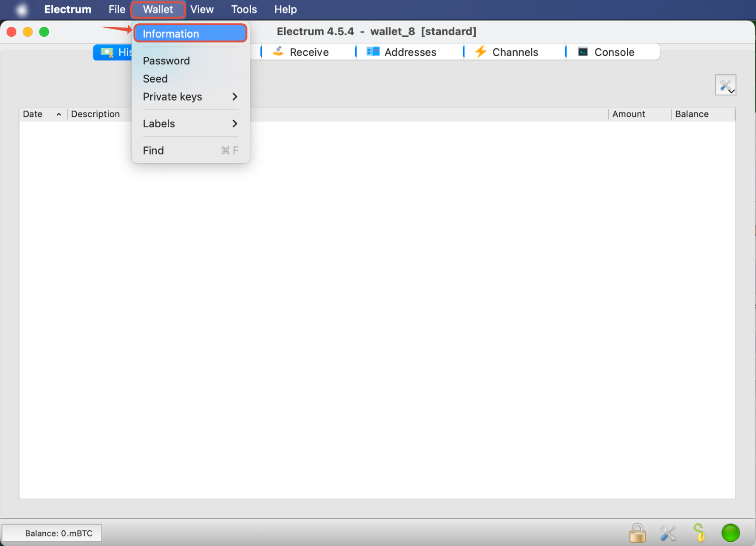Open the Tools menu
756x546 pixels.
pyautogui.click(x=244, y=10)
